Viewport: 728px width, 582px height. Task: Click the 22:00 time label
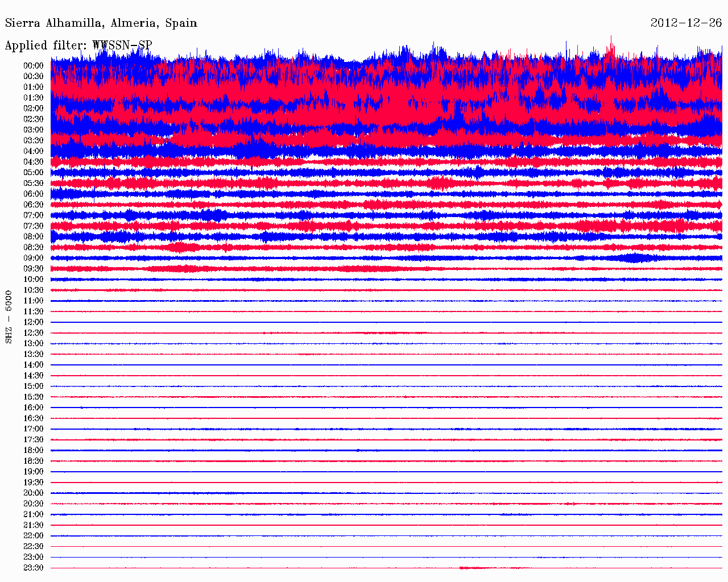[x=34, y=536]
